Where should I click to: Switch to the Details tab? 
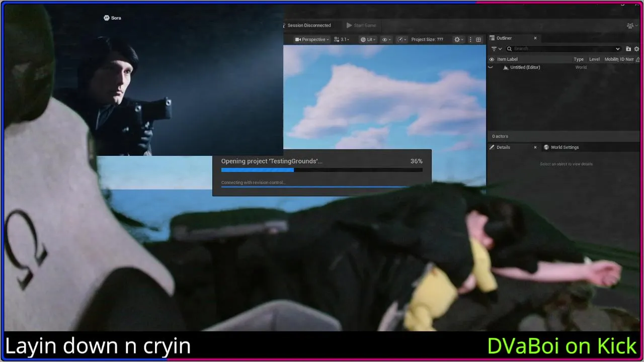click(x=503, y=147)
